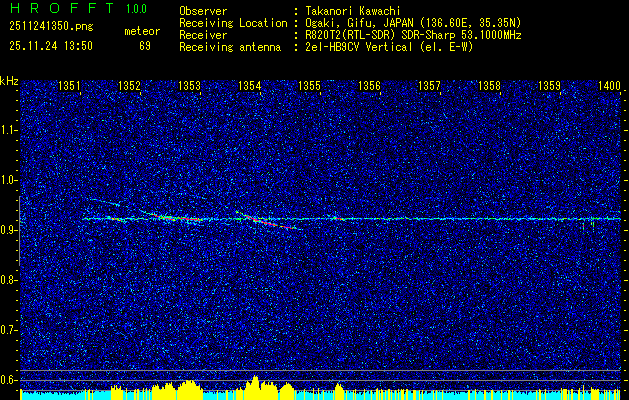629x400 pixels.
Task: Select the filename 2511241350.png
Action: pyautogui.click(x=51, y=27)
